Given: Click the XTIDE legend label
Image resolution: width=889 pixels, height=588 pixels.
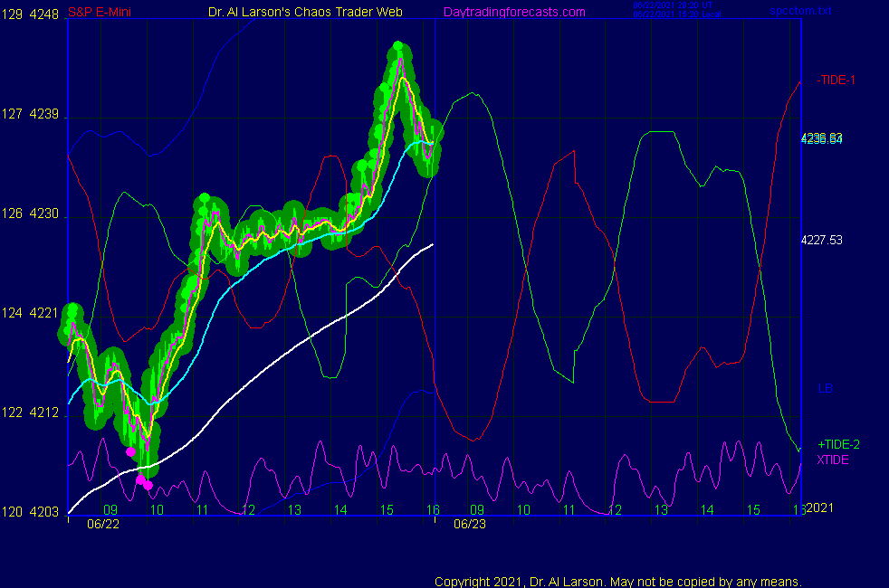Looking at the screenshot, I should pos(833,460).
